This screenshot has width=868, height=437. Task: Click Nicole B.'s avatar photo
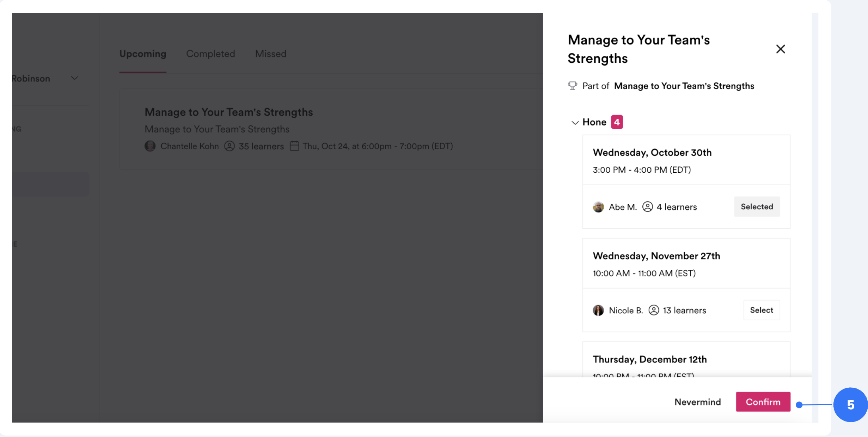598,310
